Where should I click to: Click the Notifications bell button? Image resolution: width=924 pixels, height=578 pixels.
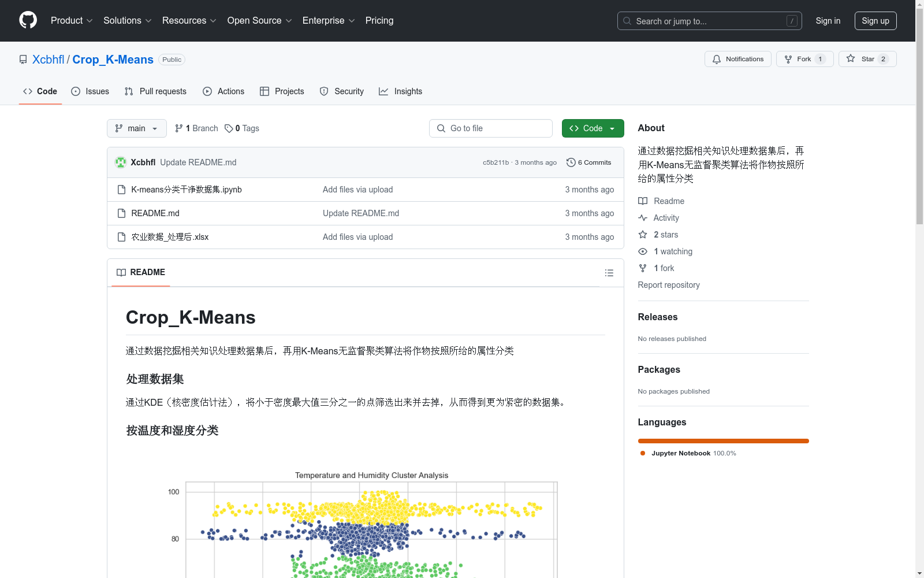[737, 59]
